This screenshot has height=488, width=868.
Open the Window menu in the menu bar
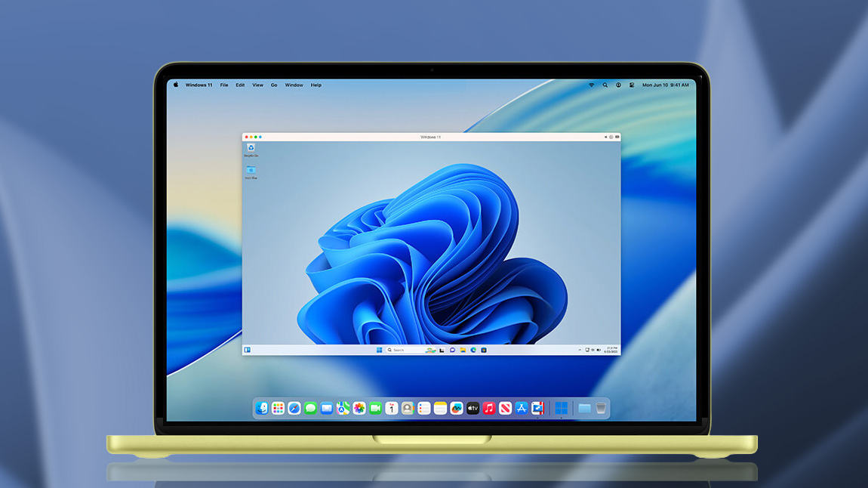tap(293, 85)
